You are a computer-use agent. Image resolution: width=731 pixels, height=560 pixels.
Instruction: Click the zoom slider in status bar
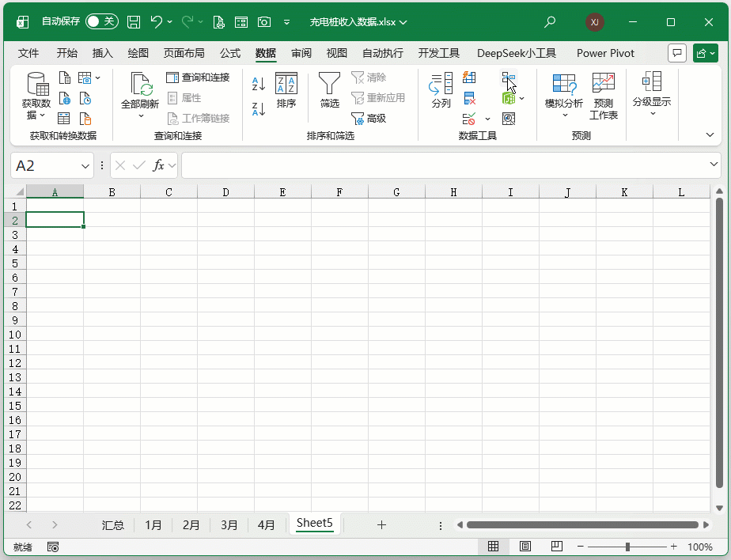point(627,547)
